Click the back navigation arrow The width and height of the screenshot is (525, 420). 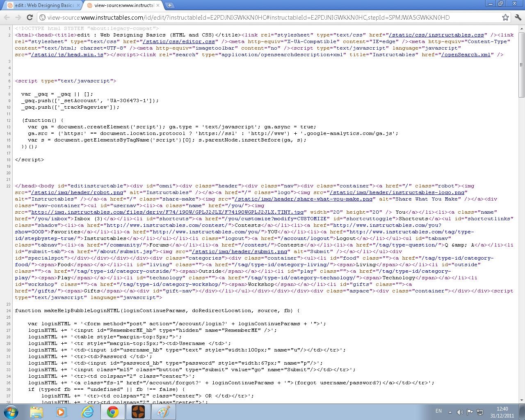7,18
